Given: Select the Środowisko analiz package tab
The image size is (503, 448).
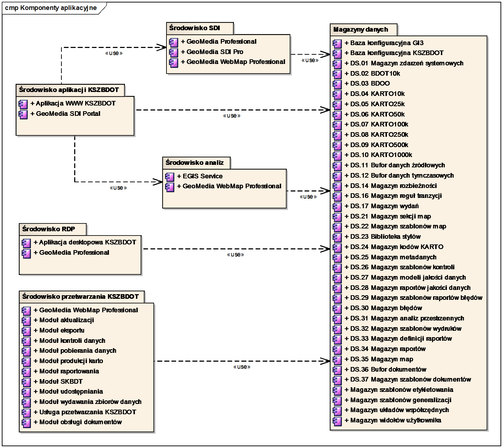Looking at the screenshot, I should [196, 163].
